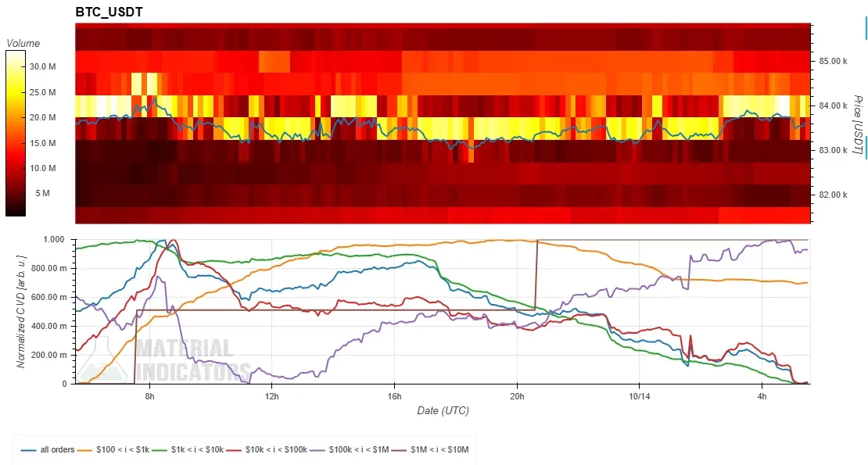The image size is (868, 465).
Task: Show or hide '$100k < i < $1M' series
Action: click(350, 449)
